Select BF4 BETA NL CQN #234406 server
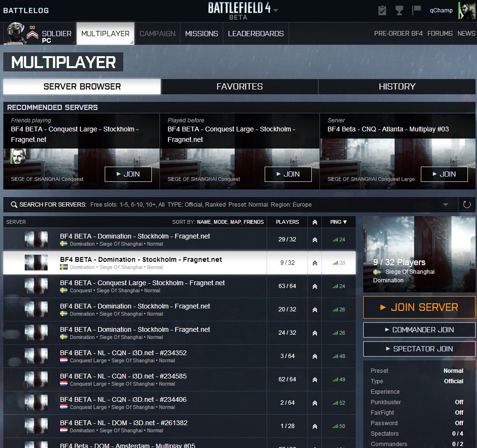477x448 pixels. [x=179, y=403]
